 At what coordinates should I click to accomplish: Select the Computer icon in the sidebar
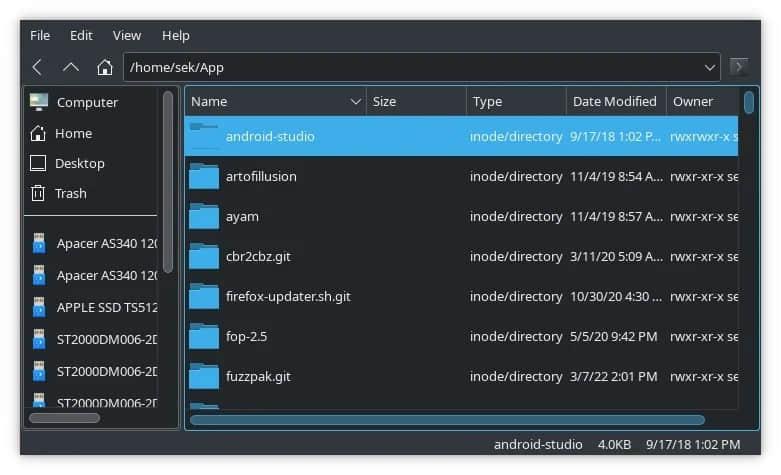point(39,102)
